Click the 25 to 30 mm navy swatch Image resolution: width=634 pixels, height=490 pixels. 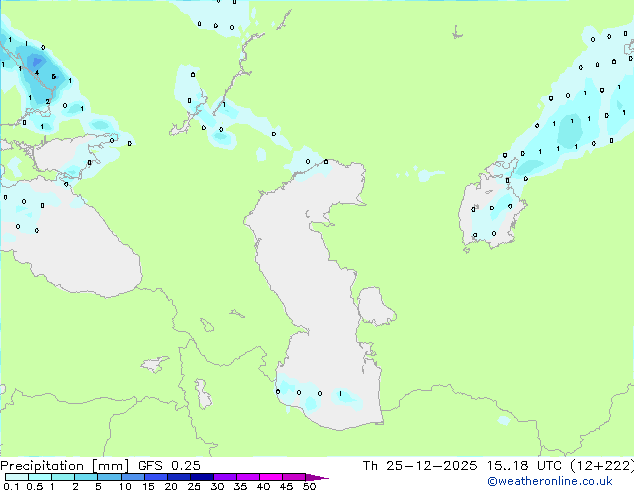click(x=202, y=477)
